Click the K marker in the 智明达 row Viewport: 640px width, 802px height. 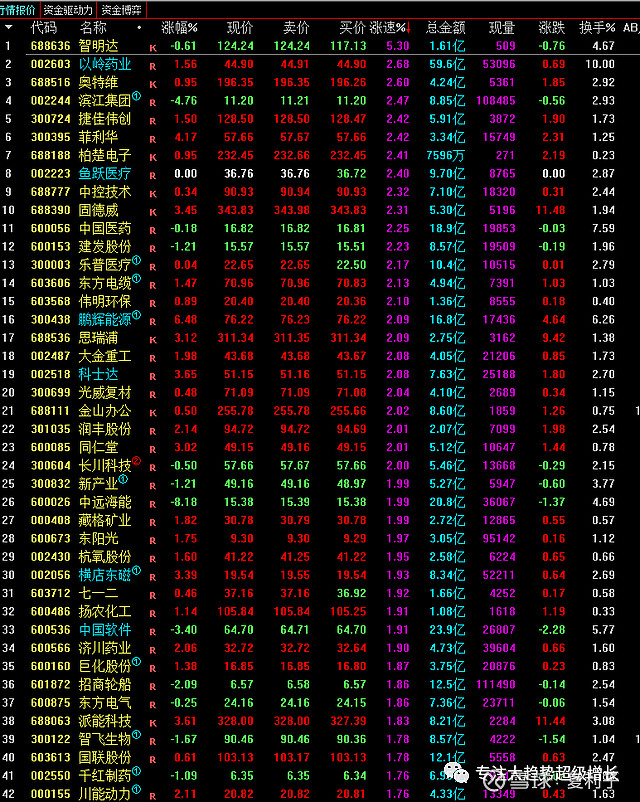click(153, 48)
